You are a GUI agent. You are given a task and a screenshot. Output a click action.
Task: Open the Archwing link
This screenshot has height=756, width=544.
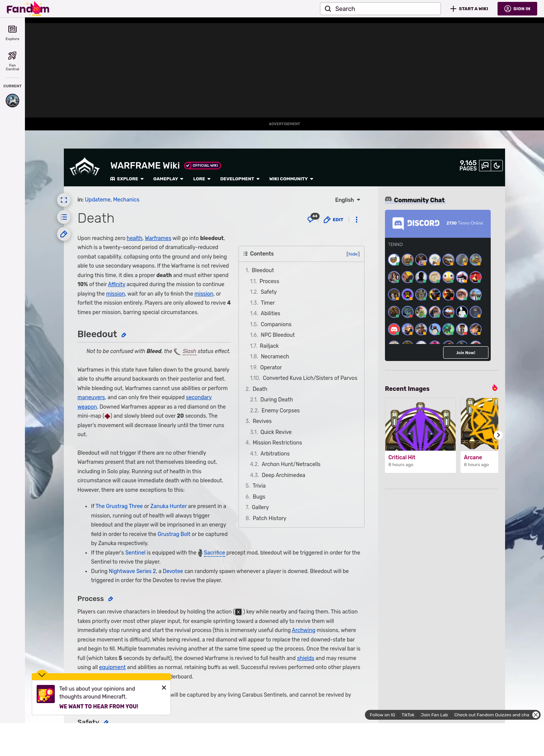point(303,630)
